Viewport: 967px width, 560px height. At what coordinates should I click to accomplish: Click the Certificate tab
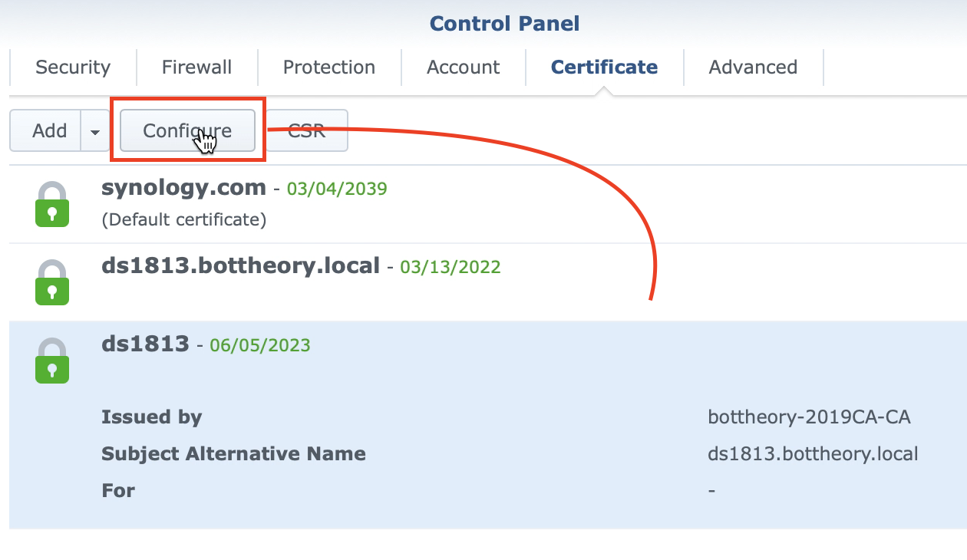604,68
